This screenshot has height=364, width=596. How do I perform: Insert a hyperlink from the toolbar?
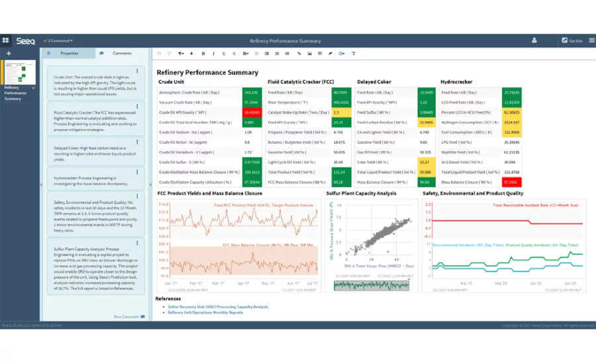299,54
